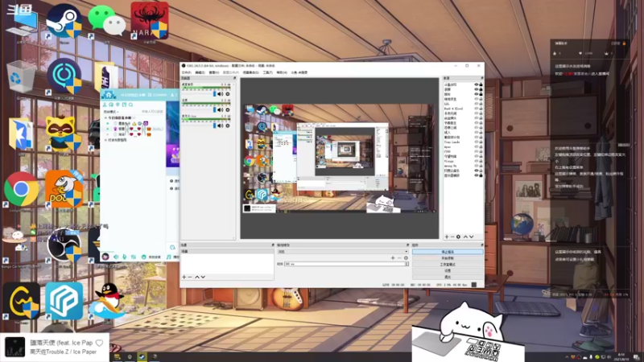Pop out the Sources panel dock icon
This screenshot has height=362, width=644.
(x=481, y=78)
